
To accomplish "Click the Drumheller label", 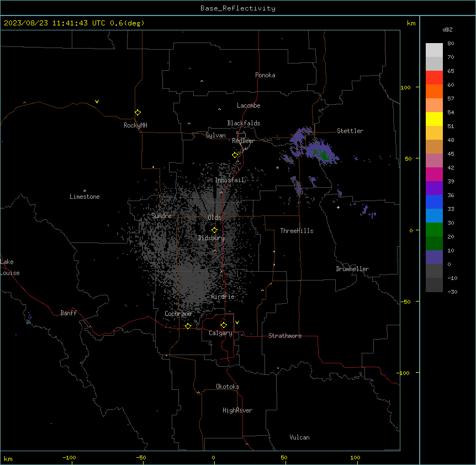I will [x=352, y=269].
